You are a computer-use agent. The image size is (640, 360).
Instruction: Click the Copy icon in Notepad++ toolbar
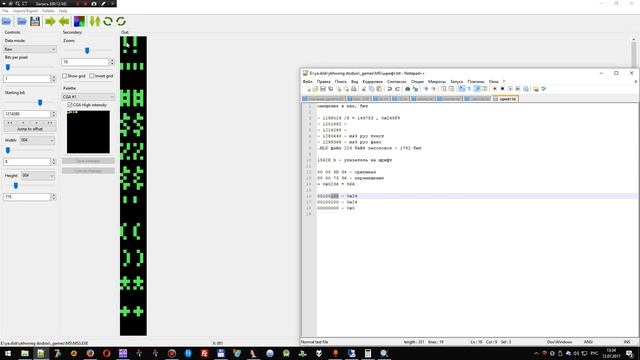click(371, 89)
